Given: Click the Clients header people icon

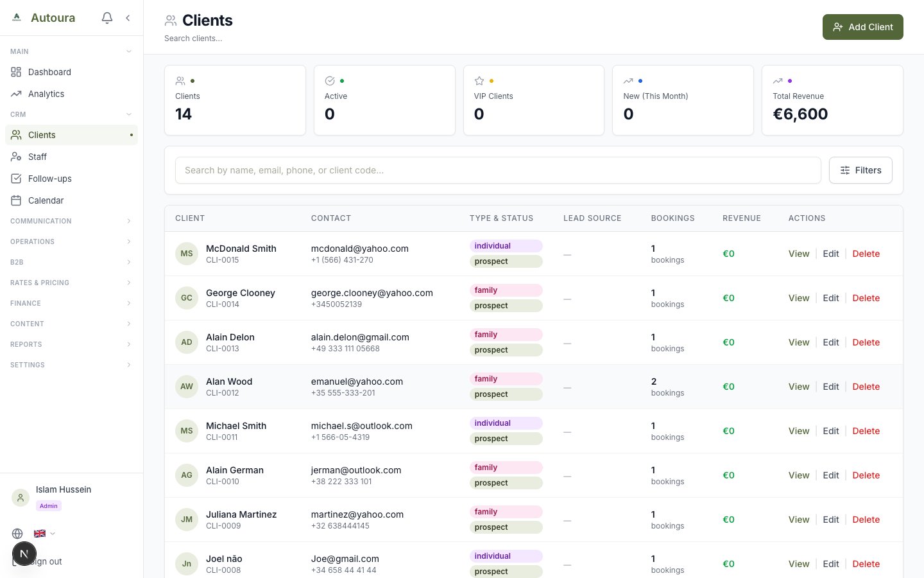Looking at the screenshot, I should (x=171, y=21).
